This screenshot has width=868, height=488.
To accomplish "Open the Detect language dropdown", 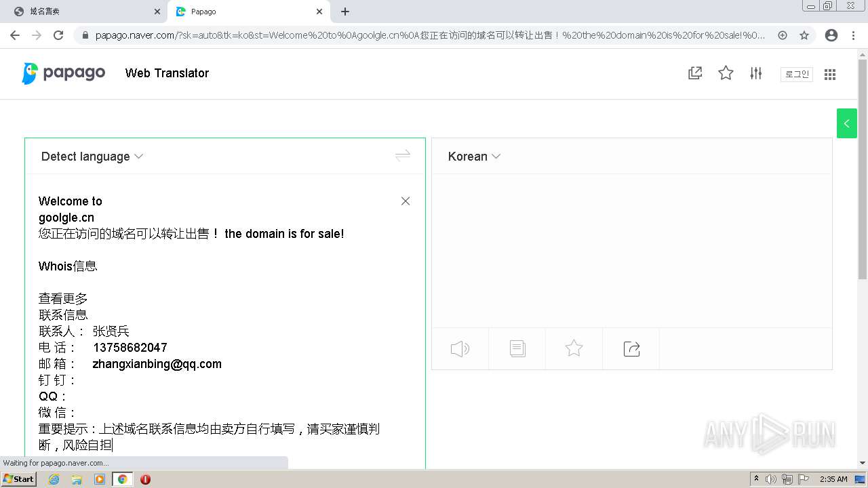I will (x=92, y=157).
